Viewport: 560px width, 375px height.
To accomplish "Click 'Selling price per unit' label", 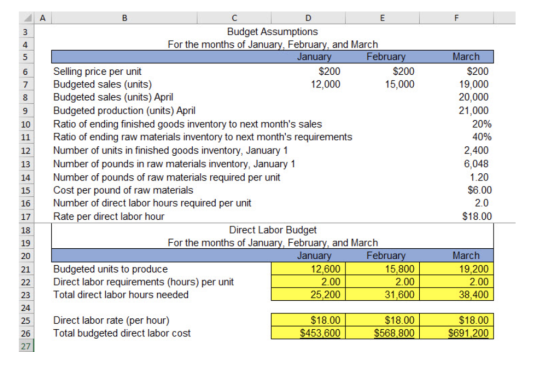I will 97,71.
